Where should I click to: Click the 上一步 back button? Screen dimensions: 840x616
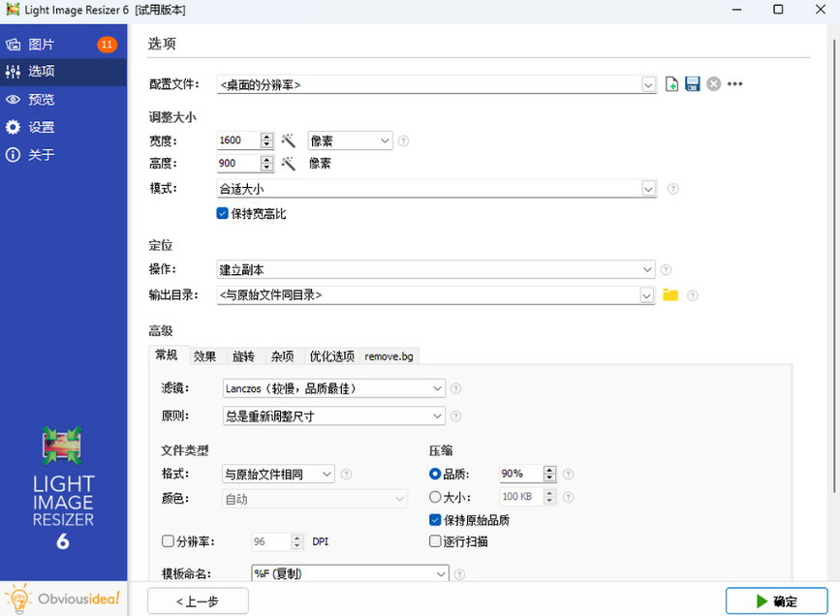[198, 601]
